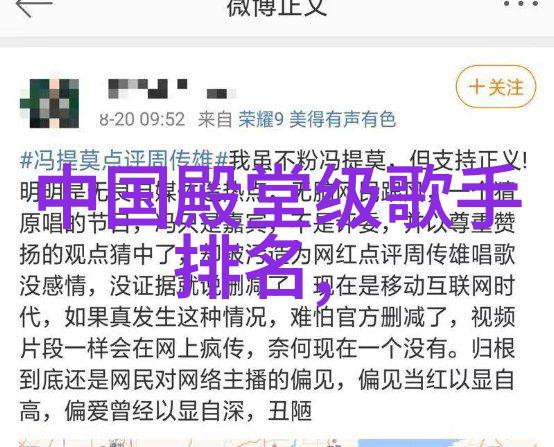Tap the line starting 片段一样会在网上疯传

[267, 348]
